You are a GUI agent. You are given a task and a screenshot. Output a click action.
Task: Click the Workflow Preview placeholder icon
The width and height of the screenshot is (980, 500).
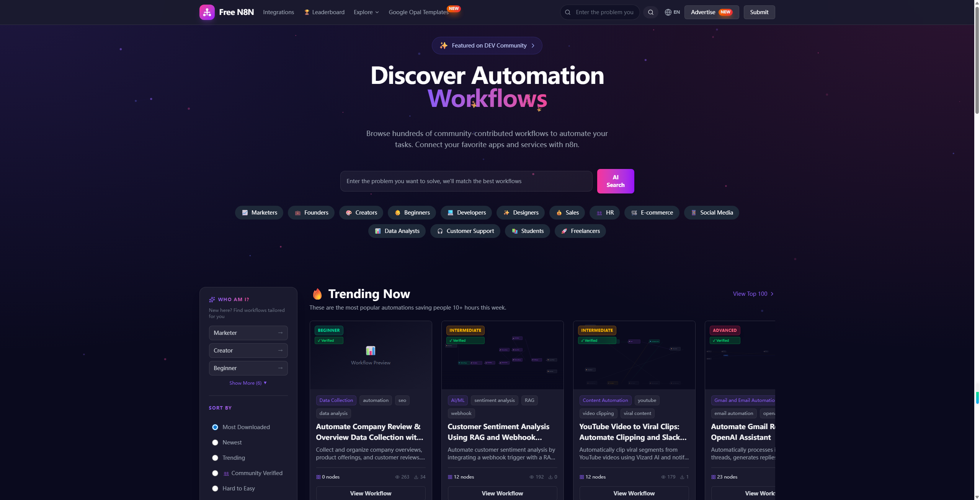[371, 351]
